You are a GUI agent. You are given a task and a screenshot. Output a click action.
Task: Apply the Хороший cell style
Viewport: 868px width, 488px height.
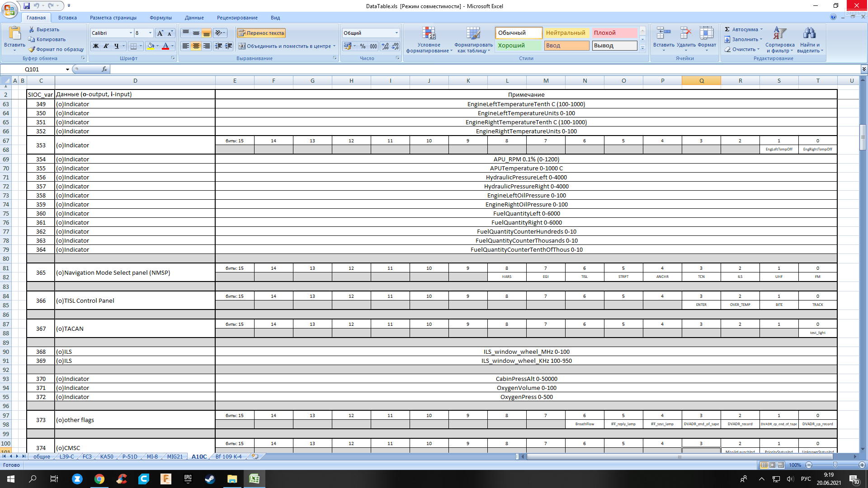519,46
